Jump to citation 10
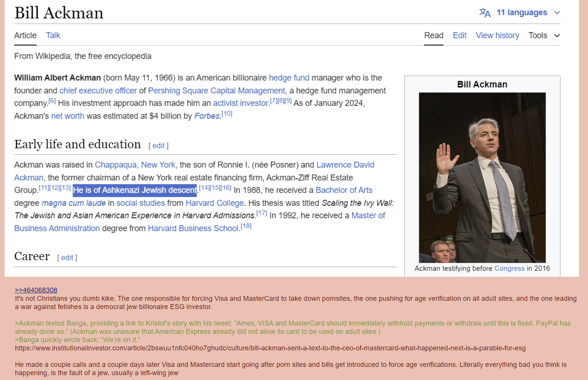Image resolution: width=588 pixels, height=380 pixels. [227, 114]
